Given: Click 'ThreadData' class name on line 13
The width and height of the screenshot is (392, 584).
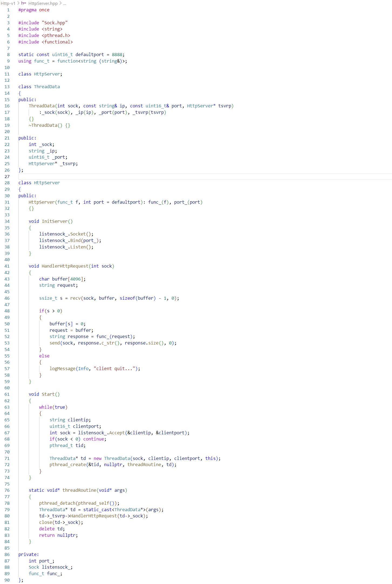Looking at the screenshot, I should [47, 87].
